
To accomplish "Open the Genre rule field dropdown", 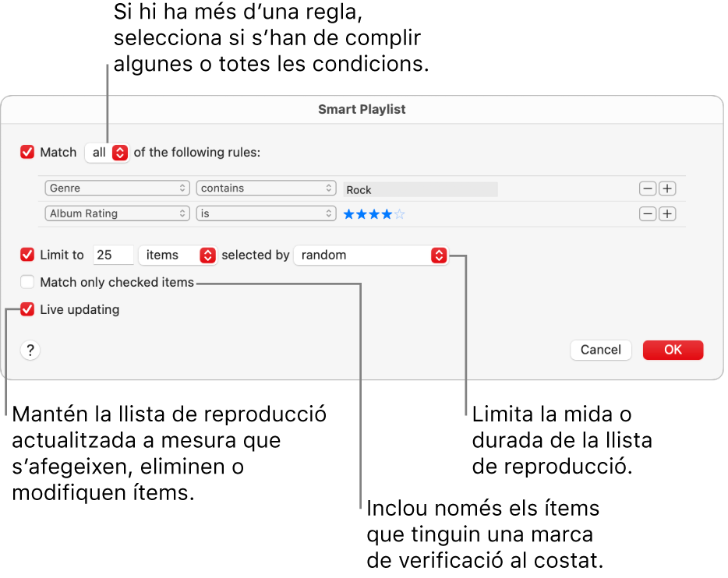I will point(118,188).
